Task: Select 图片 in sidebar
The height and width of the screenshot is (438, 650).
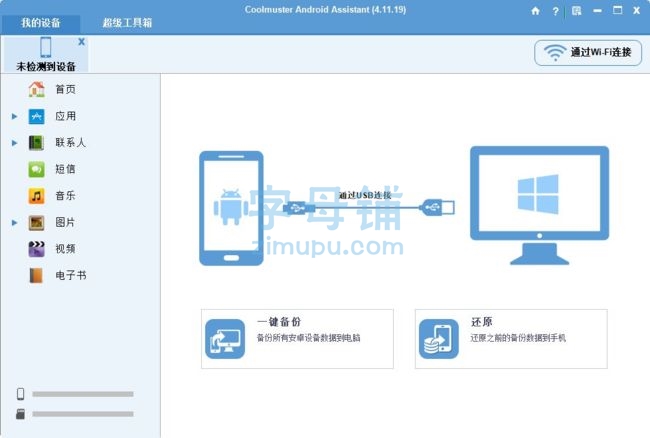Action: coord(65,222)
